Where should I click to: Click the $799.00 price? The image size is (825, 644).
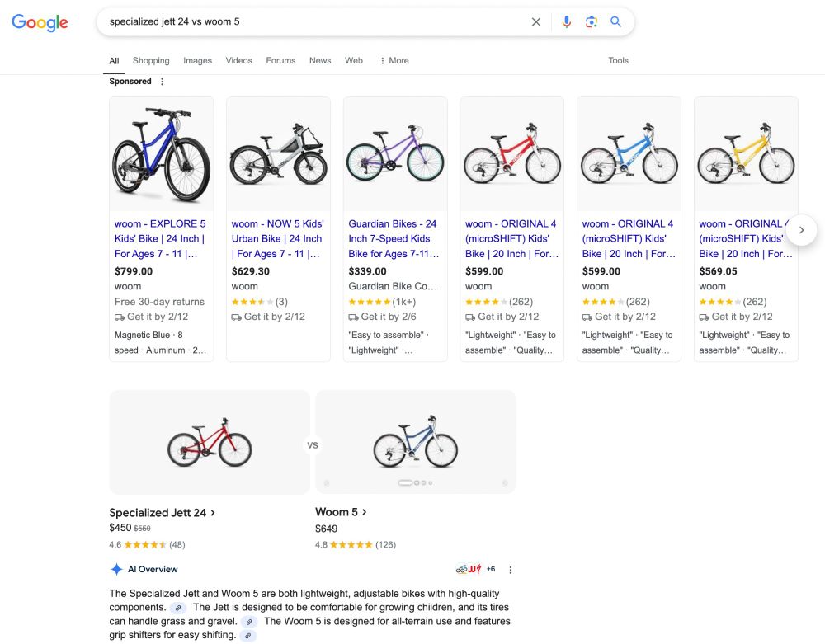pyautogui.click(x=134, y=271)
